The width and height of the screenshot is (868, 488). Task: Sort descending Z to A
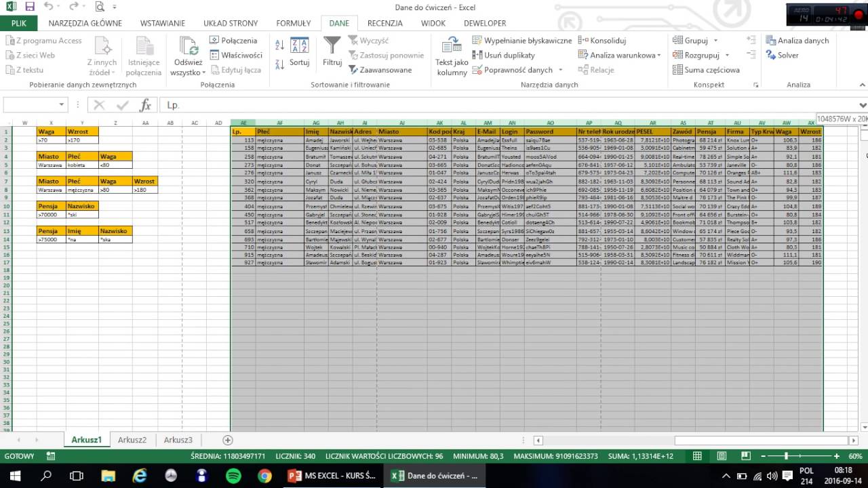[x=279, y=65]
